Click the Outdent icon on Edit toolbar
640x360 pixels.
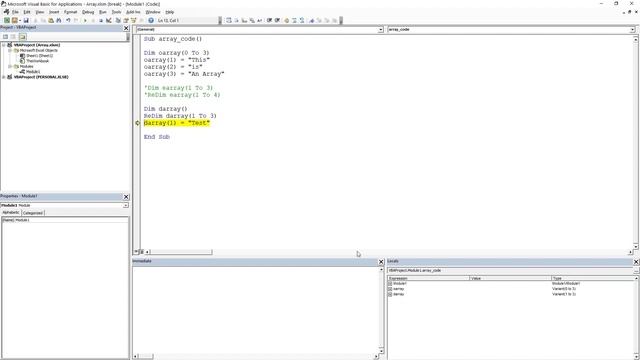tap(277, 20)
